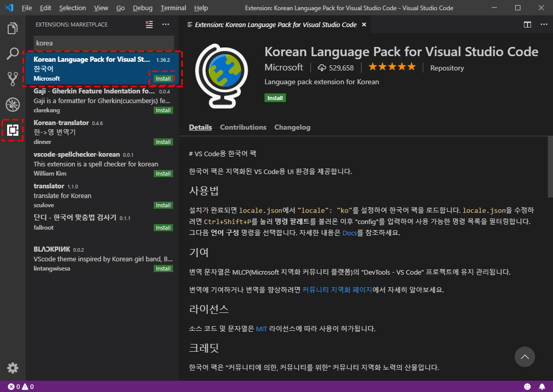Open the Explorer view

13,28
